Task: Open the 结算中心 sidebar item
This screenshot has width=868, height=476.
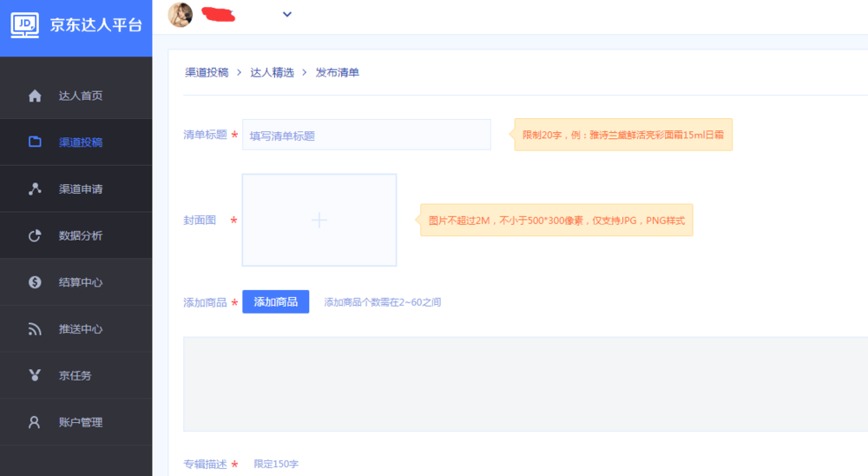Action: [x=76, y=282]
